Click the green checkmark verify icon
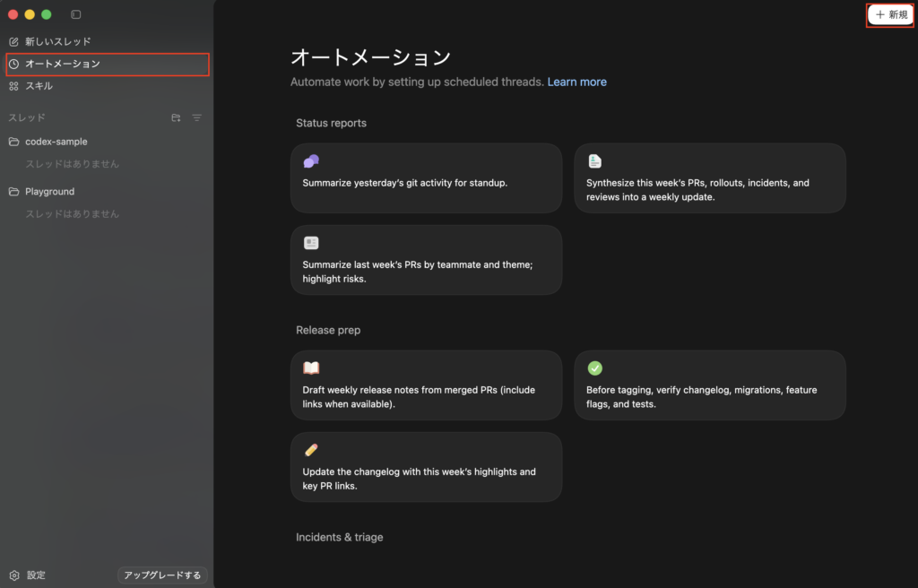The width and height of the screenshot is (918, 588). (x=594, y=368)
